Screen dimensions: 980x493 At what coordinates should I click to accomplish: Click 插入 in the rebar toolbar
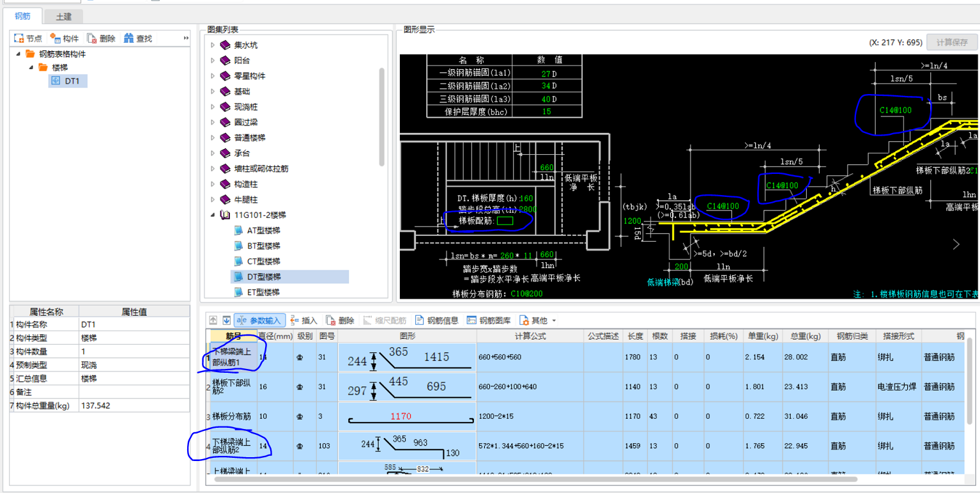point(303,320)
